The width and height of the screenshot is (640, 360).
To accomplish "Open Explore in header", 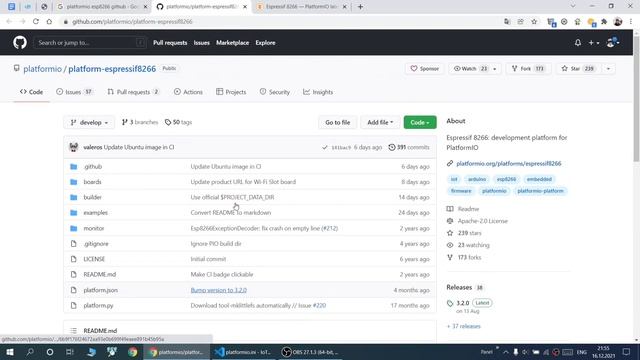I will click(x=265, y=42).
